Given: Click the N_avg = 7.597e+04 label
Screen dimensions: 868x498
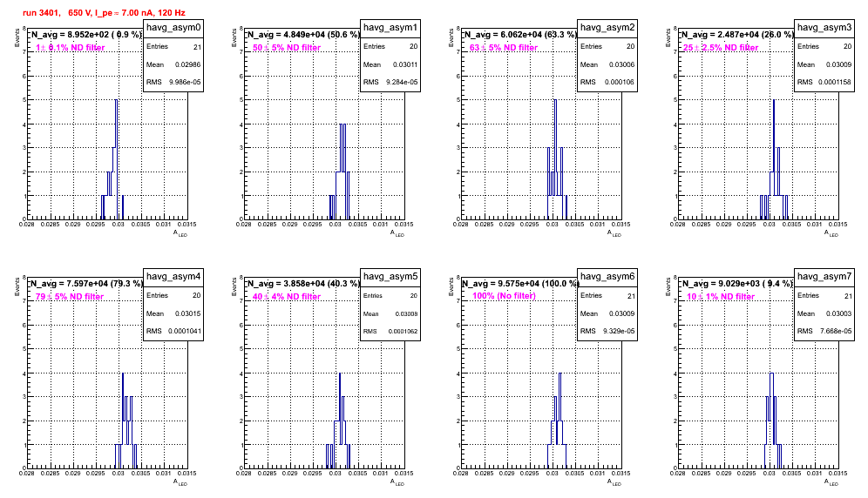Looking at the screenshot, I should point(86,283).
